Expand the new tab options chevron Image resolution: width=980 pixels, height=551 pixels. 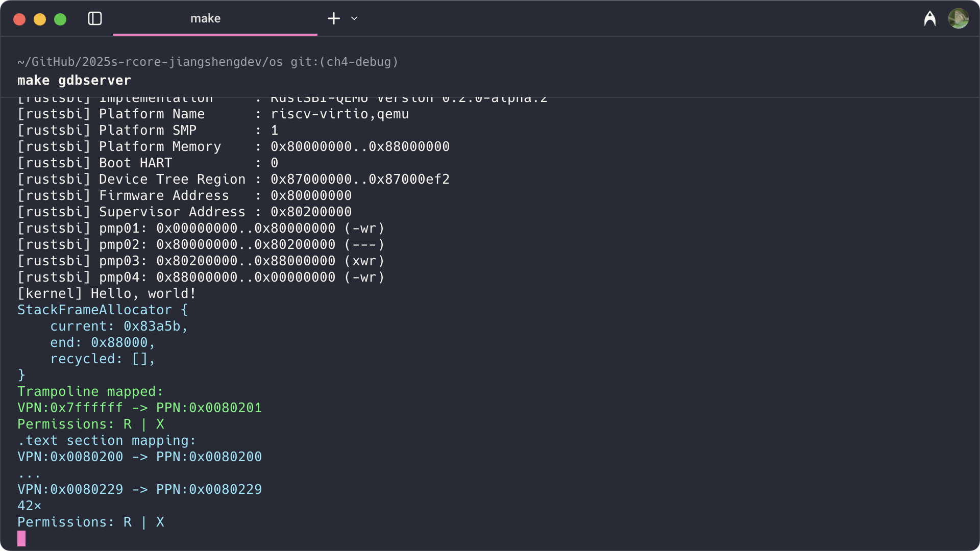354,19
